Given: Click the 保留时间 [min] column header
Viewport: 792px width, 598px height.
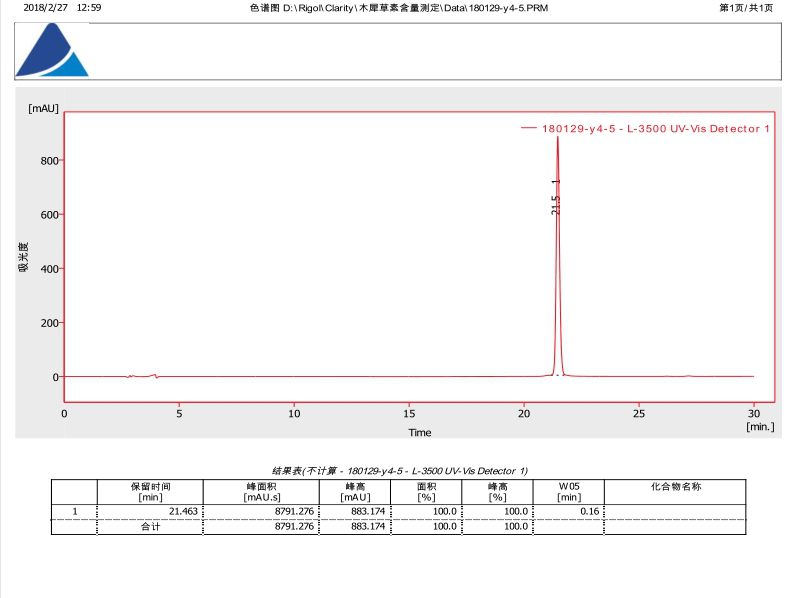Looking at the screenshot, I should coord(151,492).
